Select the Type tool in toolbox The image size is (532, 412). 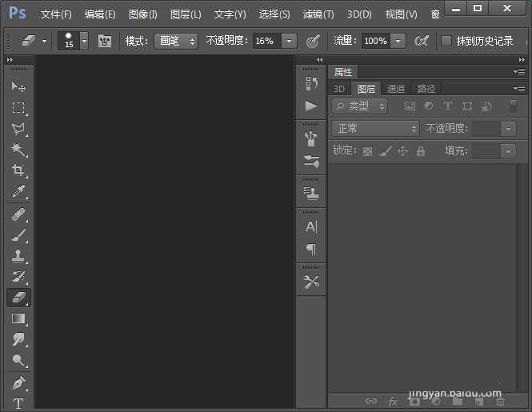[18, 403]
